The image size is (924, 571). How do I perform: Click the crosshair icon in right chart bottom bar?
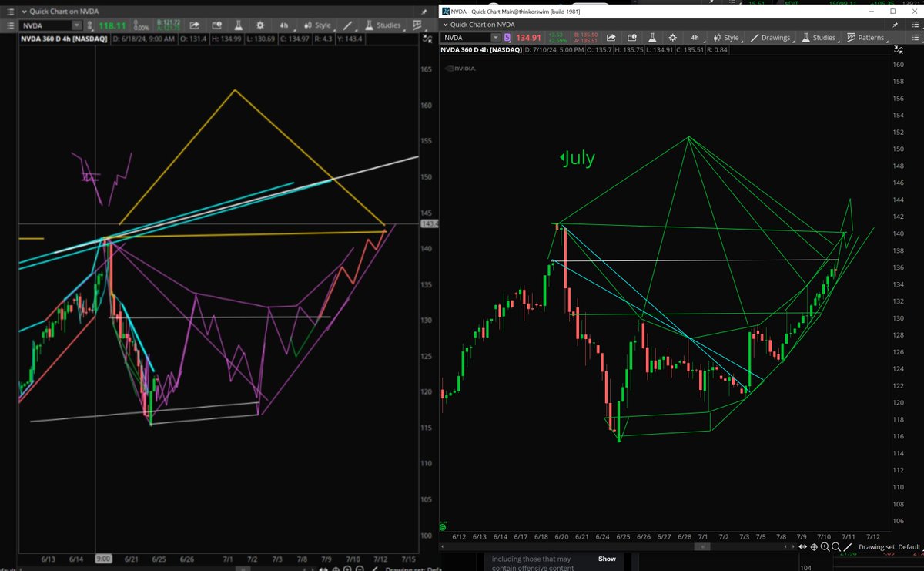click(x=814, y=546)
